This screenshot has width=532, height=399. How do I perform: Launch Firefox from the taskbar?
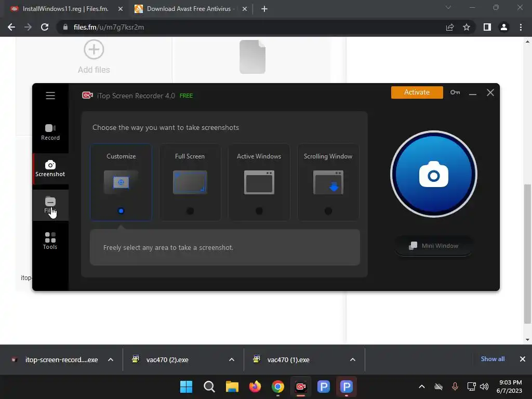pos(255,387)
